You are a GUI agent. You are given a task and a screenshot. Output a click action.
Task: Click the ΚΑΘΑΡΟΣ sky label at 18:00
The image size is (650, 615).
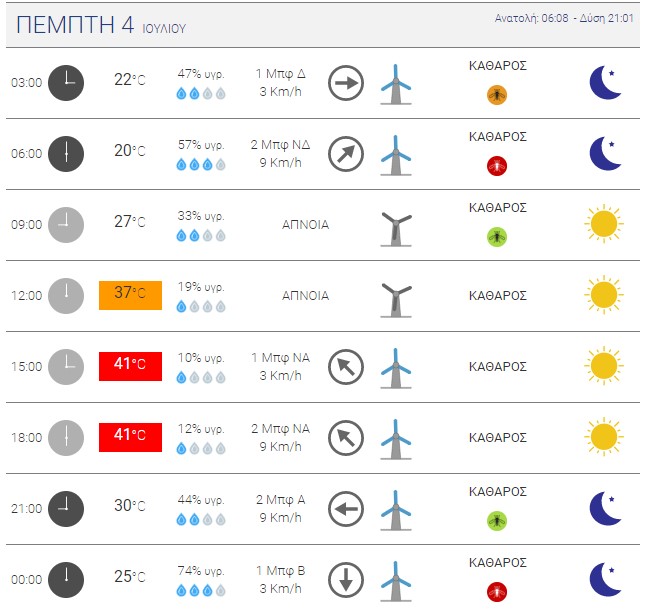497,437
